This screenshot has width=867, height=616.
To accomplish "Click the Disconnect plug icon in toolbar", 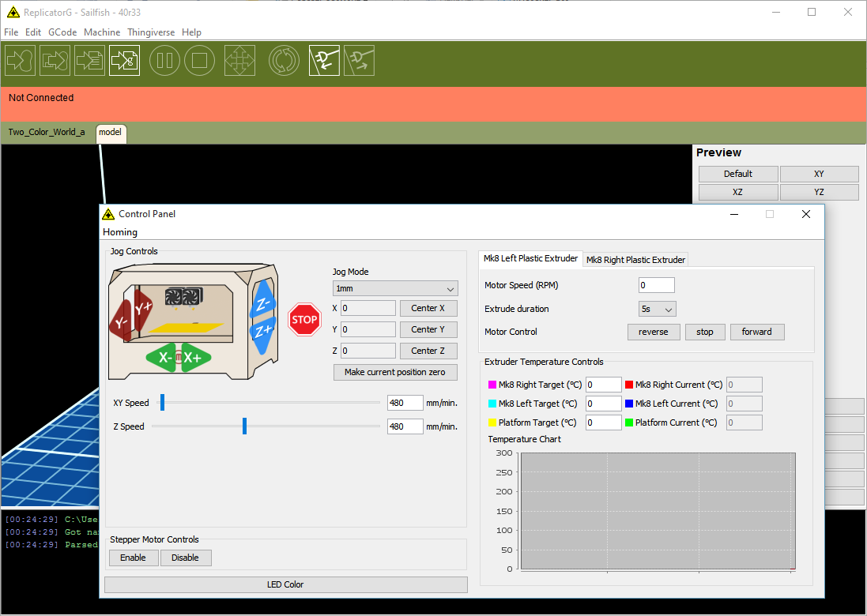I will [x=359, y=60].
